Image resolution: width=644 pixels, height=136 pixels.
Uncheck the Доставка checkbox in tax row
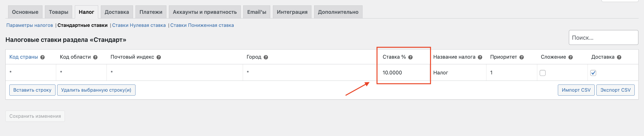pos(593,73)
